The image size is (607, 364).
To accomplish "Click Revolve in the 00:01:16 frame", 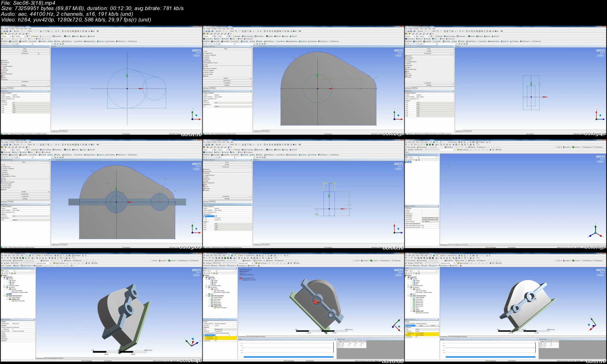I will [x=75, y=36].
